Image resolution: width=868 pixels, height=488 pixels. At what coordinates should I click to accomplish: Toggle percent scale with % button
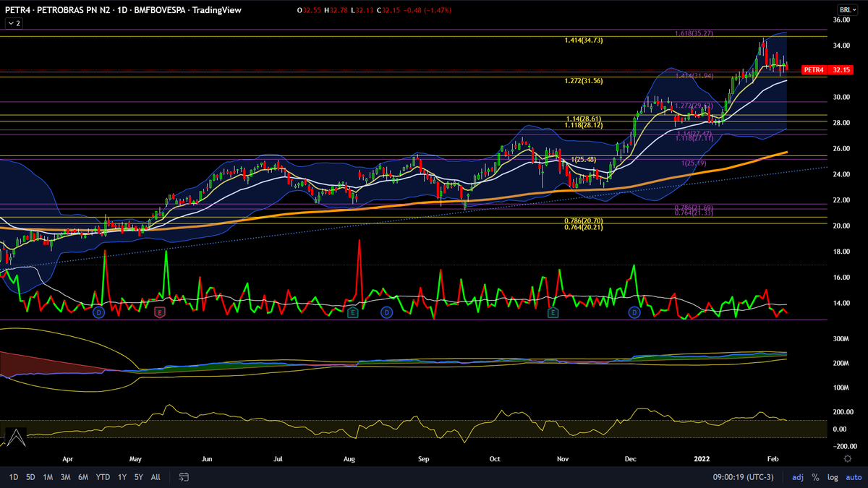(816, 477)
